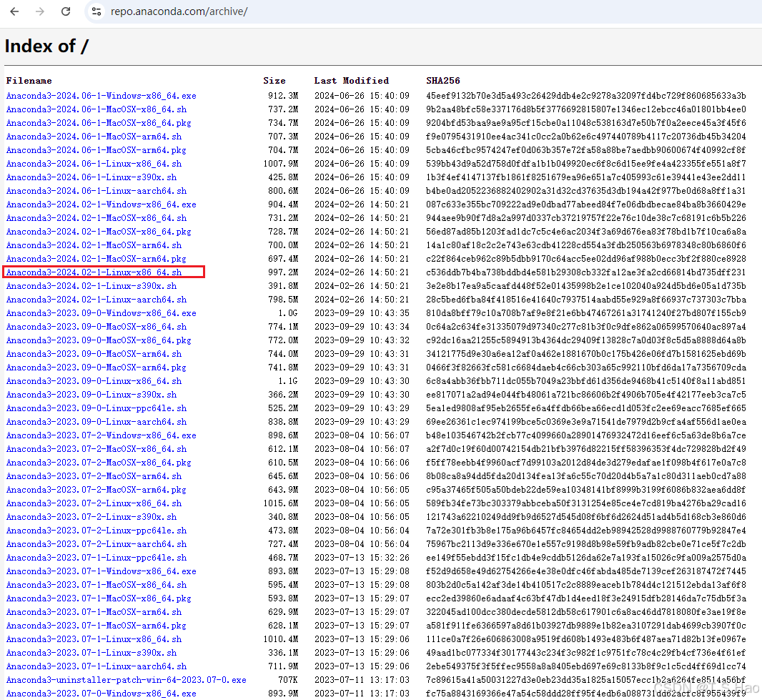Viewport: 762px width, 700px height.
Task: Download Anaconda3-2023.07-2-Linux-x86_64.sh
Action: click(94, 504)
